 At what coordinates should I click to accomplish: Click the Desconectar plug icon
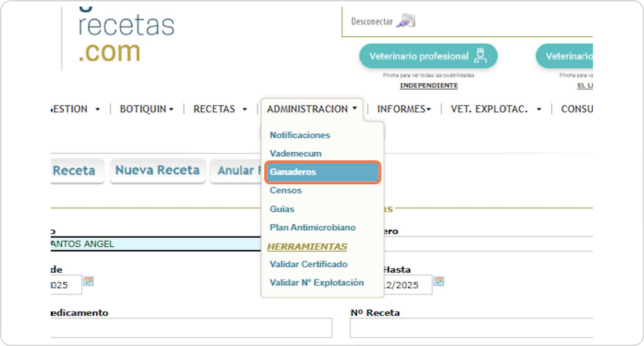click(x=406, y=21)
